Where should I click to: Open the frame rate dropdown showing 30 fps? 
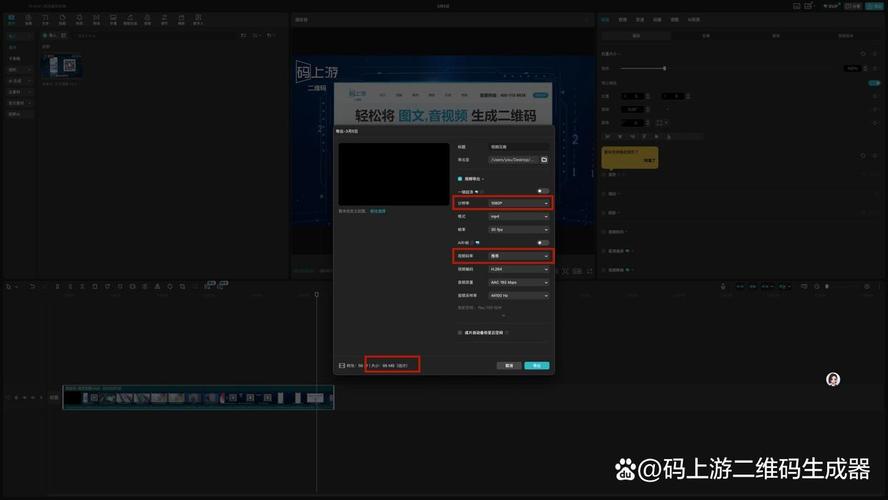[519, 229]
